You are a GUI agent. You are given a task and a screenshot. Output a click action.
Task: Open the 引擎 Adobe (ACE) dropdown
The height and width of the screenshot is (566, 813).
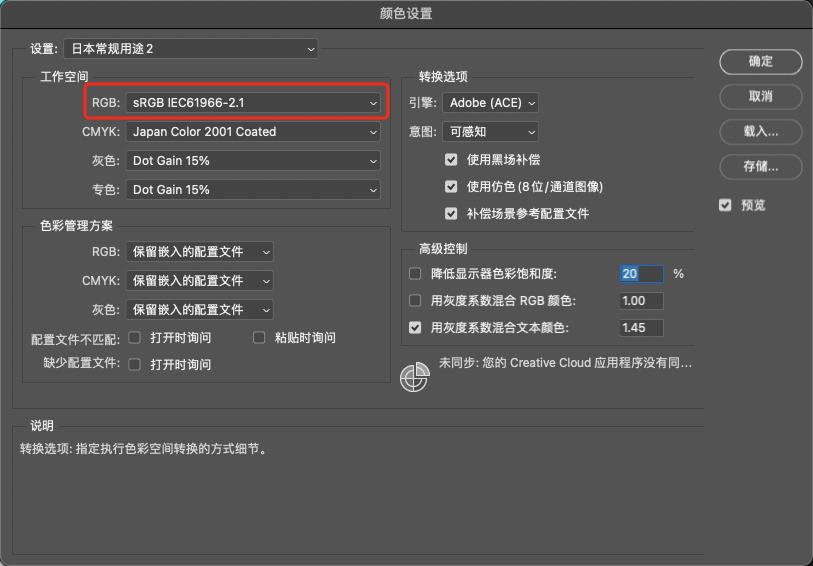click(x=490, y=103)
